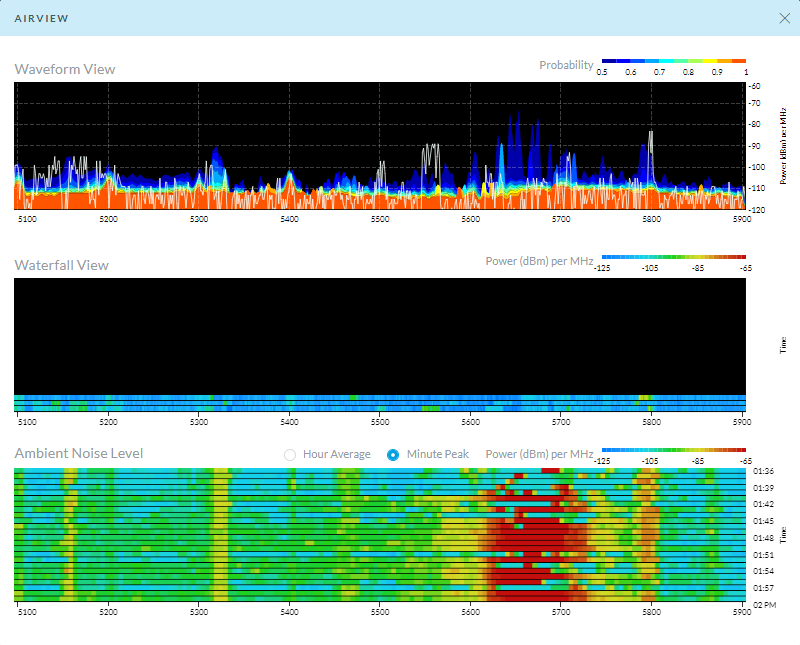Click the 01:54 time label
The image size is (800, 645).
click(x=763, y=571)
